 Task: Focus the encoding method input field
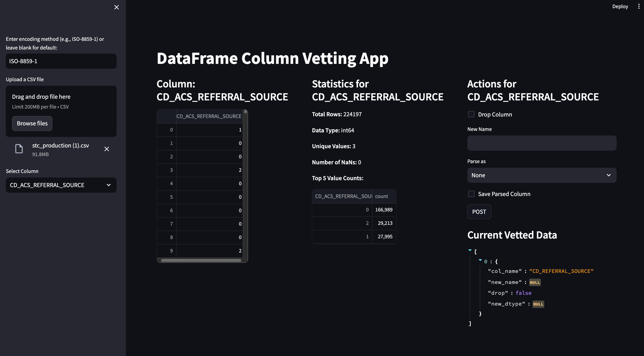pos(61,61)
